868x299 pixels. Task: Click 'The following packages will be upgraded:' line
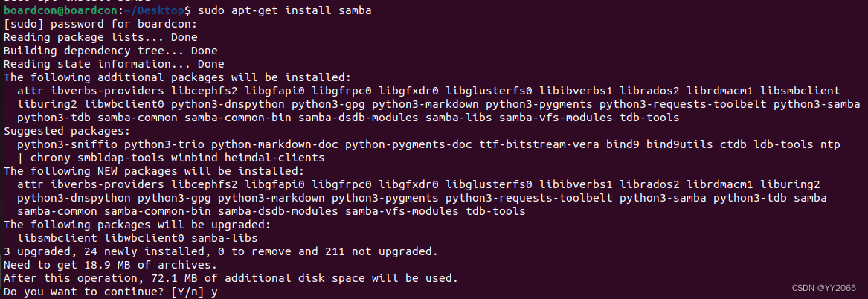[137, 225]
